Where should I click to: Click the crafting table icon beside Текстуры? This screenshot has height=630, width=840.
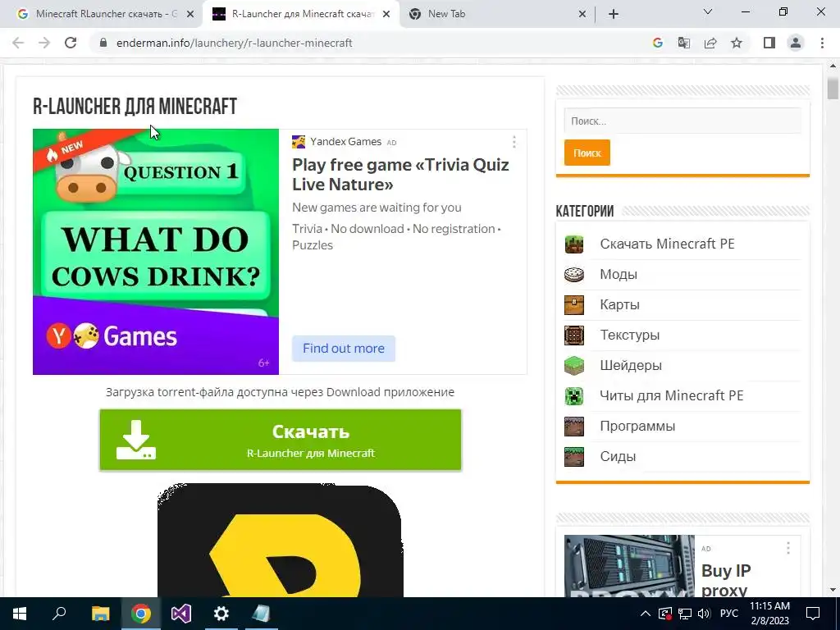click(573, 336)
